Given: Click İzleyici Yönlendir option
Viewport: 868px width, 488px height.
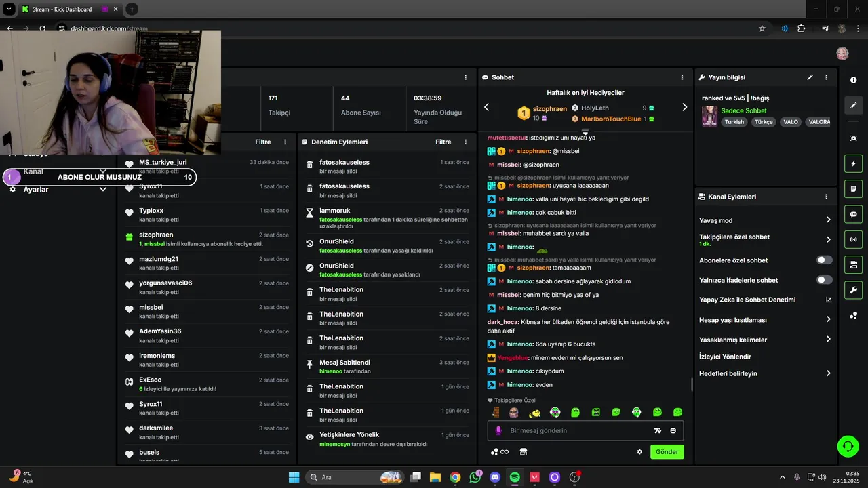Looking at the screenshot, I should (x=725, y=357).
